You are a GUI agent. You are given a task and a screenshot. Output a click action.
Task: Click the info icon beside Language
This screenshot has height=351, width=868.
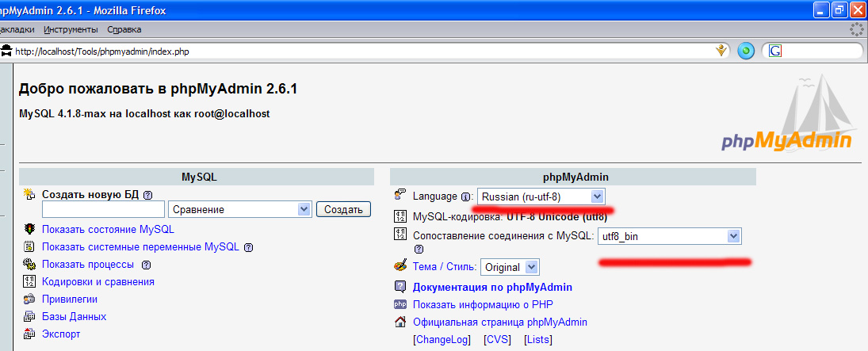pyautogui.click(x=465, y=196)
